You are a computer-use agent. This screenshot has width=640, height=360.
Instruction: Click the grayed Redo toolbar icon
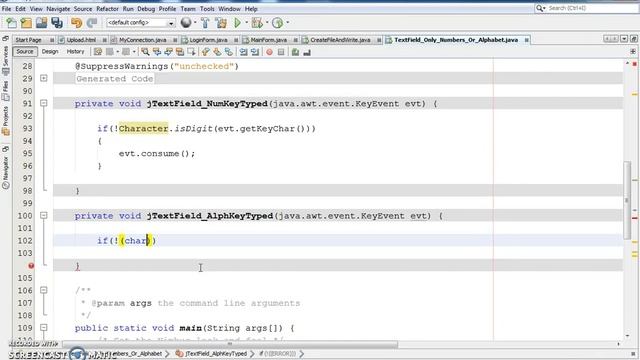tap(92, 23)
